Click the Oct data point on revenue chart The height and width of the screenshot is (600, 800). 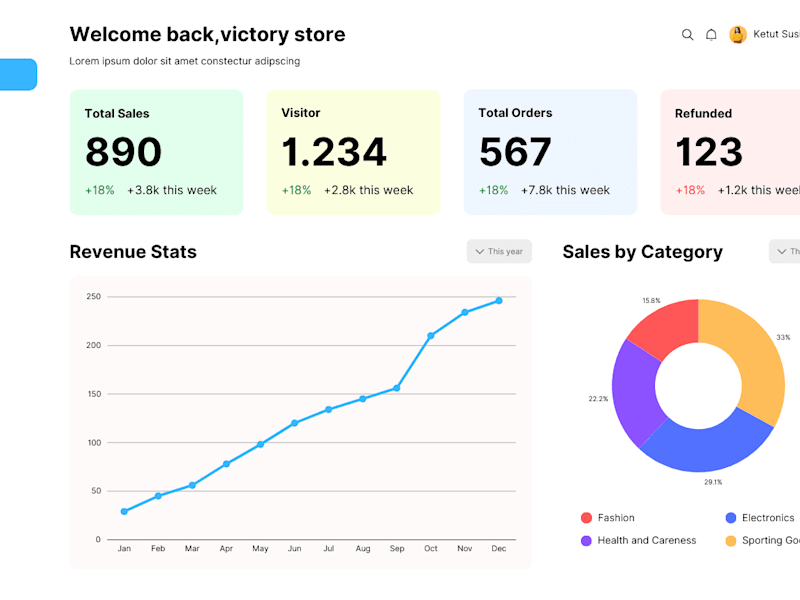431,336
